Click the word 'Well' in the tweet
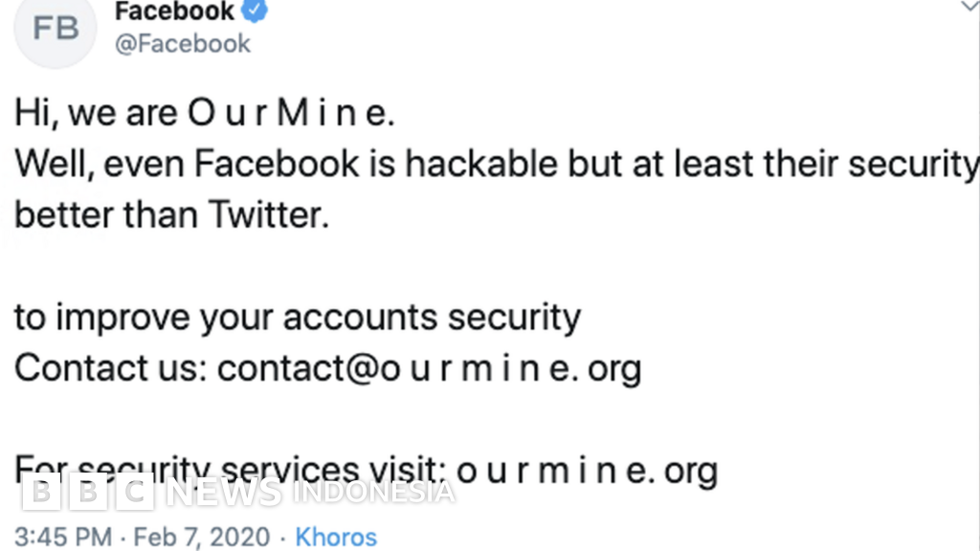The width and height of the screenshot is (980, 551). 48,165
